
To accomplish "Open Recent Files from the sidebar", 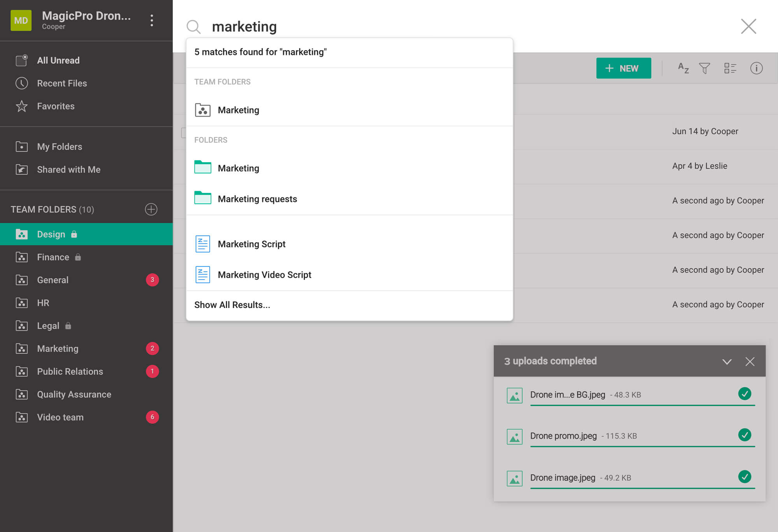I will (x=22, y=83).
